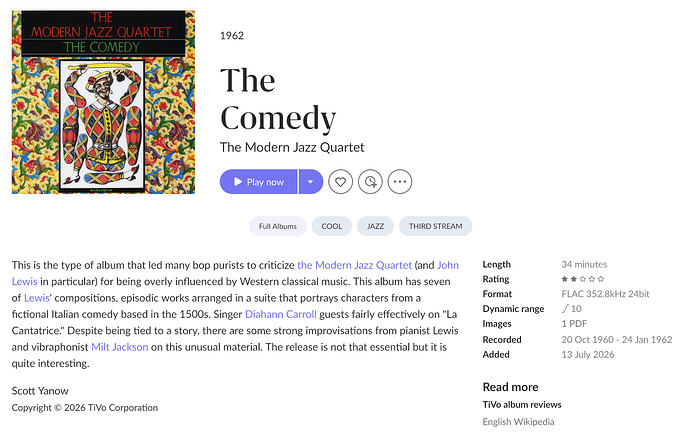The height and width of the screenshot is (437, 690).
Task: Select the COOL genre tag
Action: pos(331,226)
